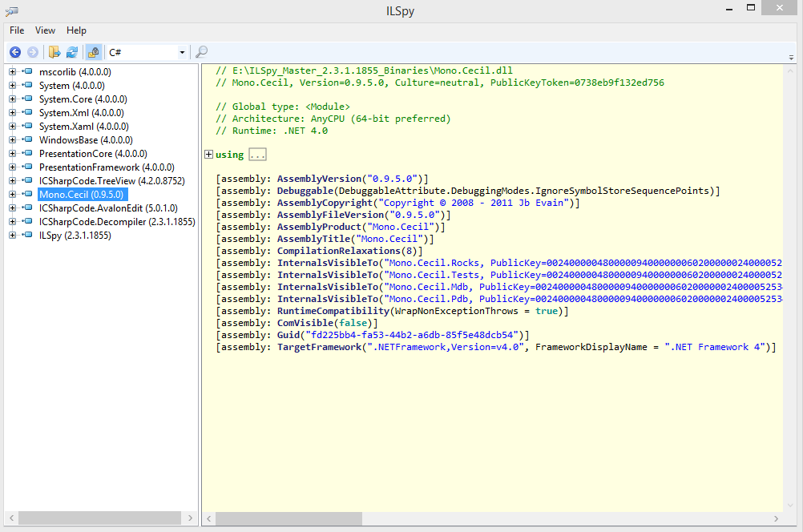Click TargetFramework attribute in code
Viewport: 803px width, 532px height.
(x=319, y=347)
